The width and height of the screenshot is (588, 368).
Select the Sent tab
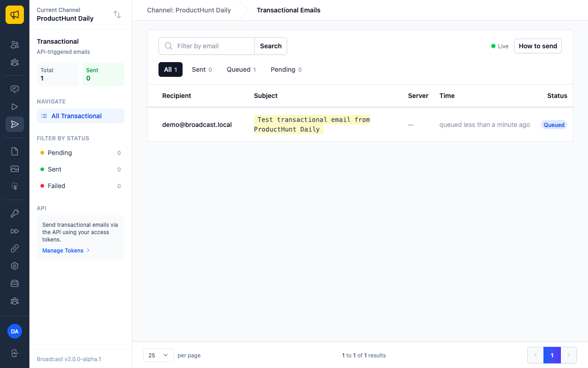[202, 69]
